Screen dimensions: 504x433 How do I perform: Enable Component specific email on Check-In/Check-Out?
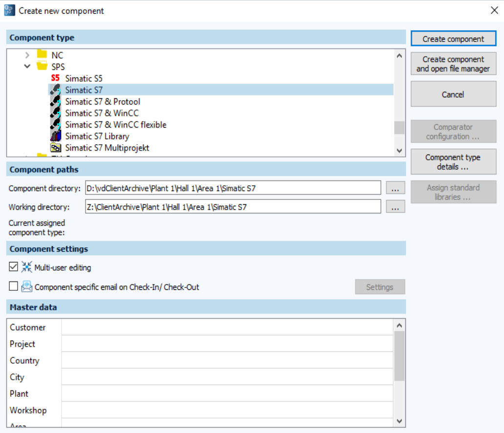tap(13, 287)
